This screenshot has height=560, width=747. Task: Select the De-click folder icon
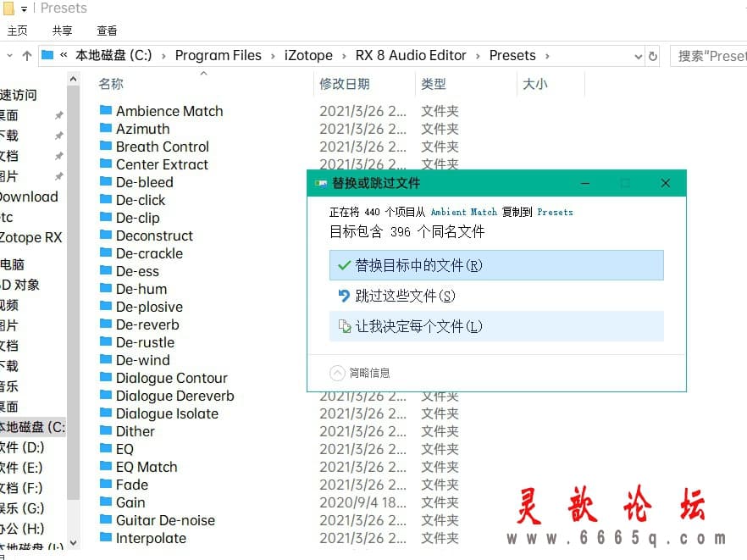point(106,199)
